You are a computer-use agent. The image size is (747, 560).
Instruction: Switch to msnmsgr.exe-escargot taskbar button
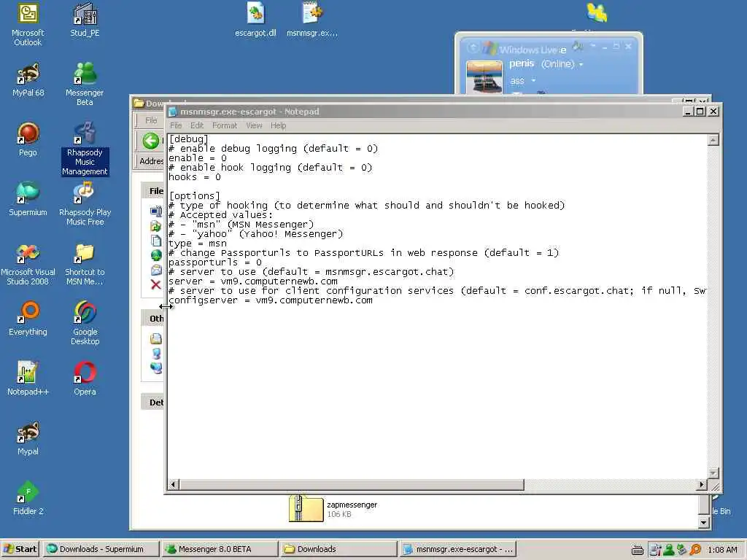coord(458,549)
